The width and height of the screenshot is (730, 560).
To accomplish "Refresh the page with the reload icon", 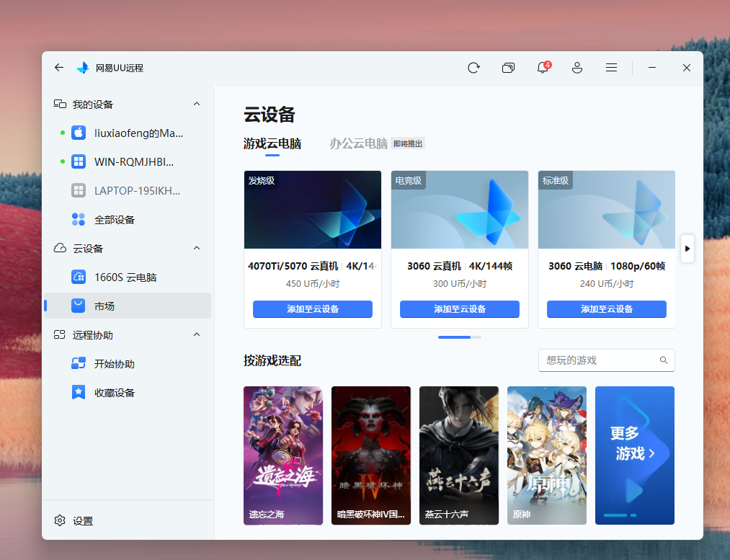I will pos(473,68).
